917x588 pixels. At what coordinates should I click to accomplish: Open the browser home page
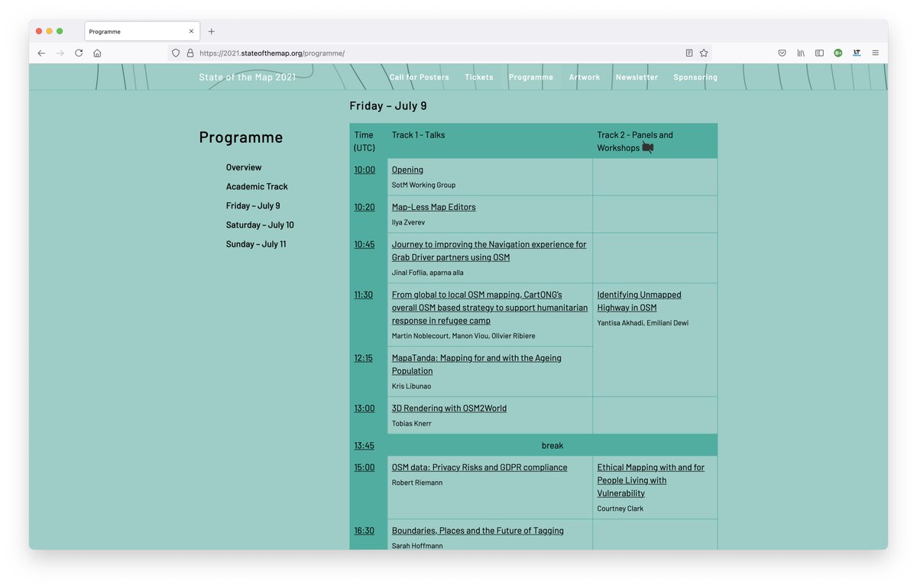tap(97, 53)
